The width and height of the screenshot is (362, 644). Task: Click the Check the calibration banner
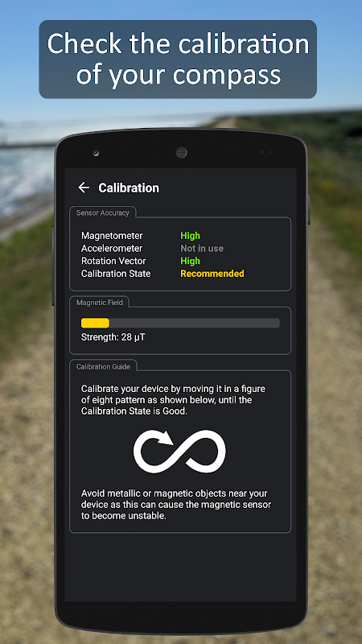[x=178, y=59]
